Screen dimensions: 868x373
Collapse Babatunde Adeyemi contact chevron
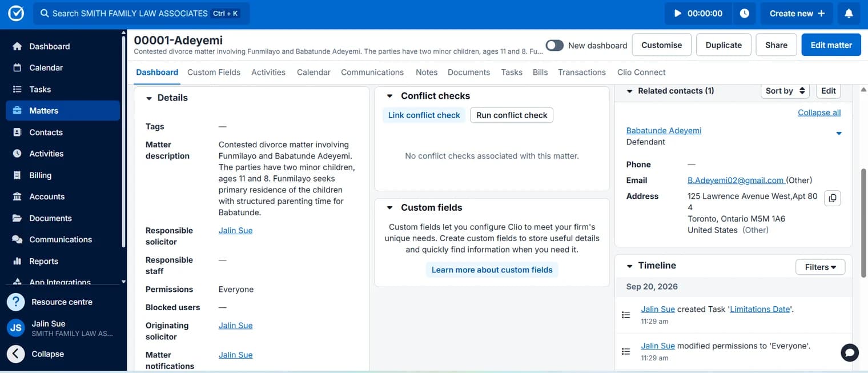(839, 134)
